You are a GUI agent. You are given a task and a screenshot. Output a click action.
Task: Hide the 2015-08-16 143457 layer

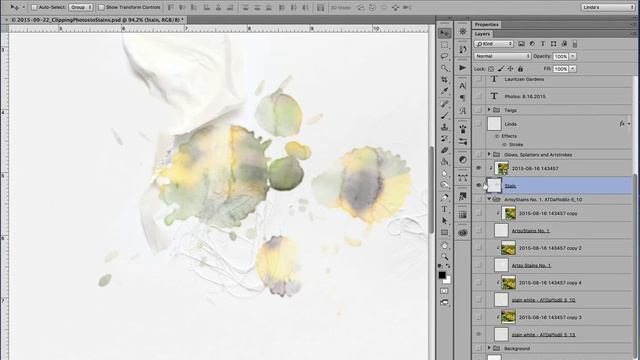coord(479,168)
